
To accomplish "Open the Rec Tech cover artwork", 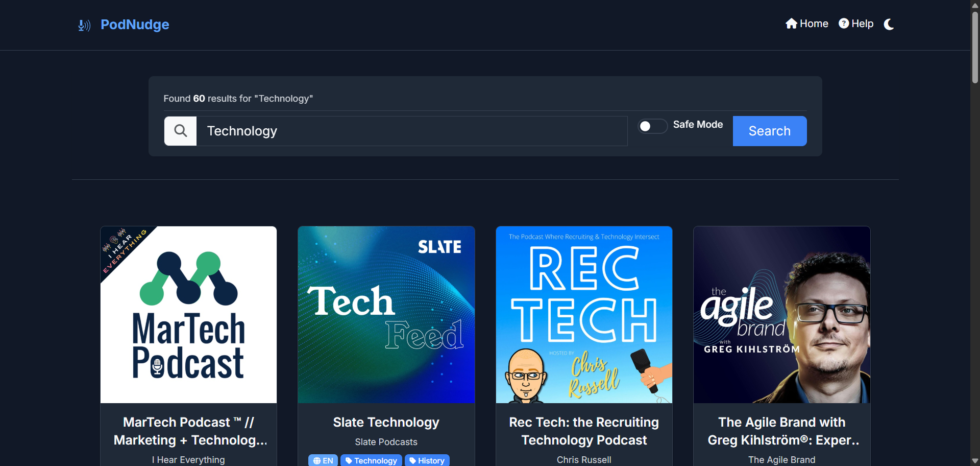I will click(x=584, y=314).
